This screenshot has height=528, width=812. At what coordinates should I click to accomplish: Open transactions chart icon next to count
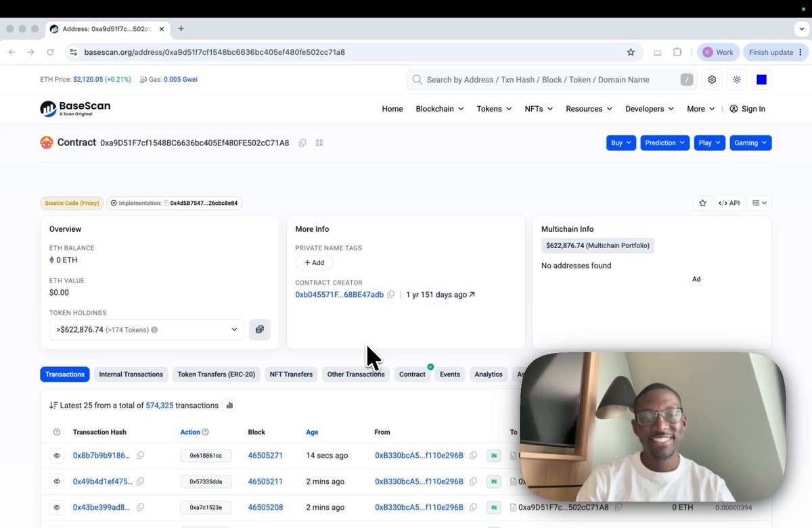(229, 406)
